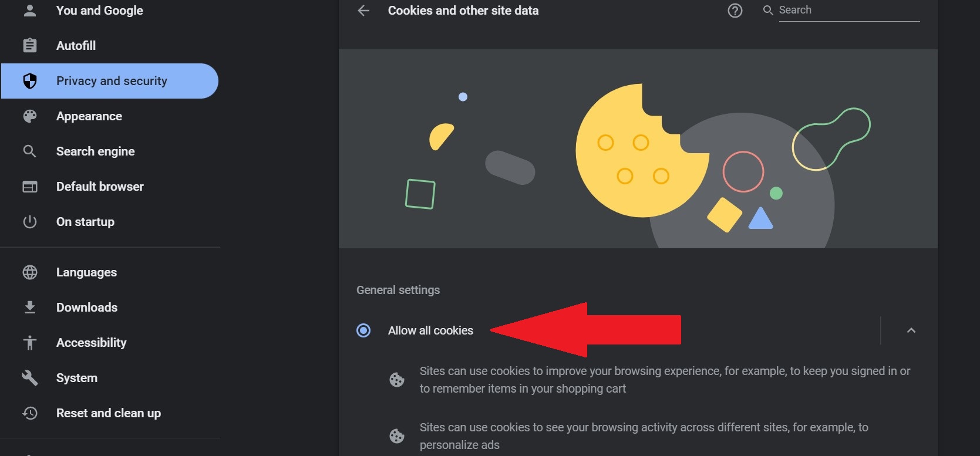Open the help question mark icon
This screenshot has height=456, width=980.
(x=735, y=11)
